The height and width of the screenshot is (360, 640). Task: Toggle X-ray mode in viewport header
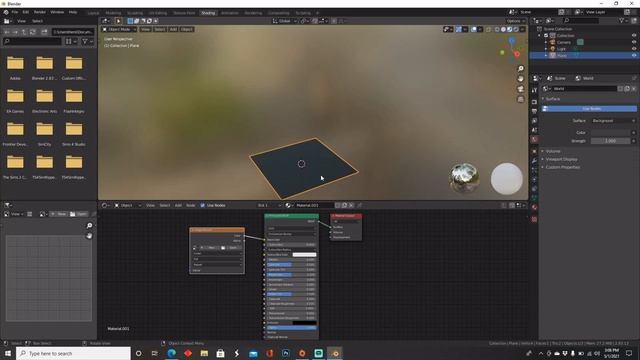489,29
